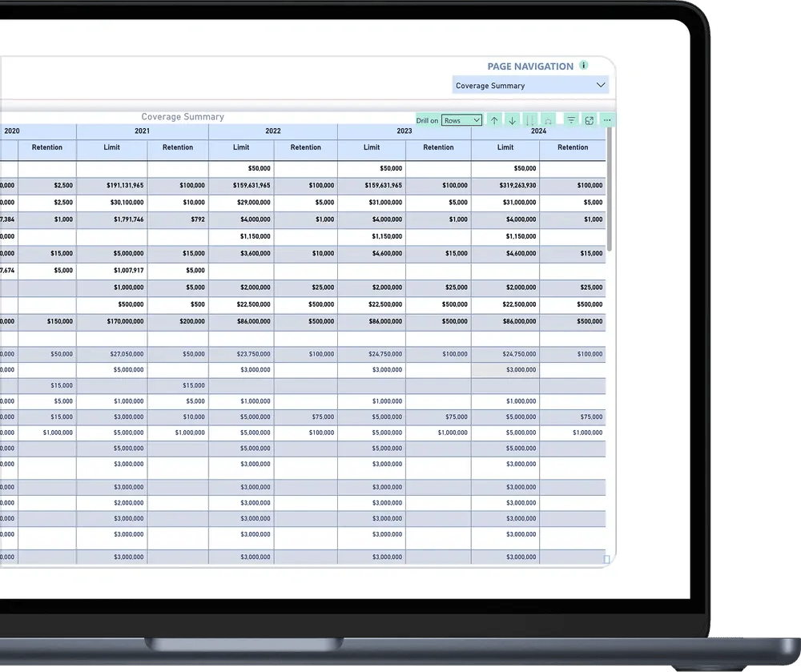The height and width of the screenshot is (672, 801).
Task: Click the info icon beside Page Navigation
Action: tap(584, 66)
